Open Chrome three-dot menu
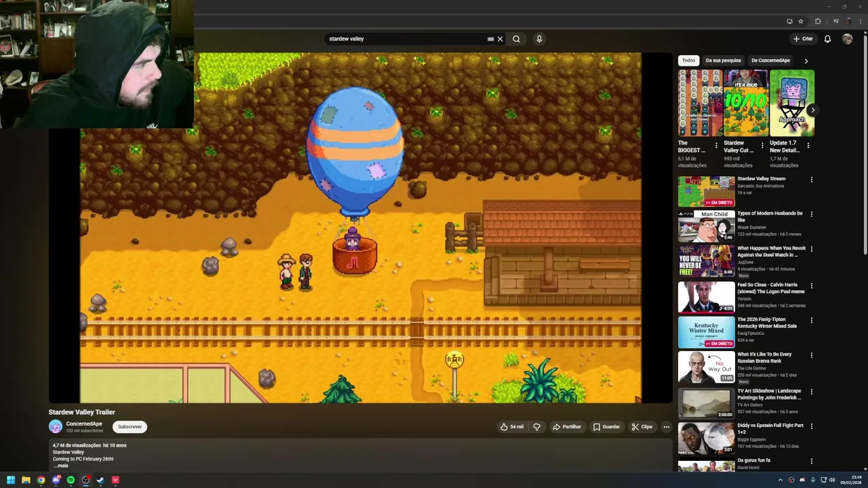This screenshot has width=868, height=488. 860,21
